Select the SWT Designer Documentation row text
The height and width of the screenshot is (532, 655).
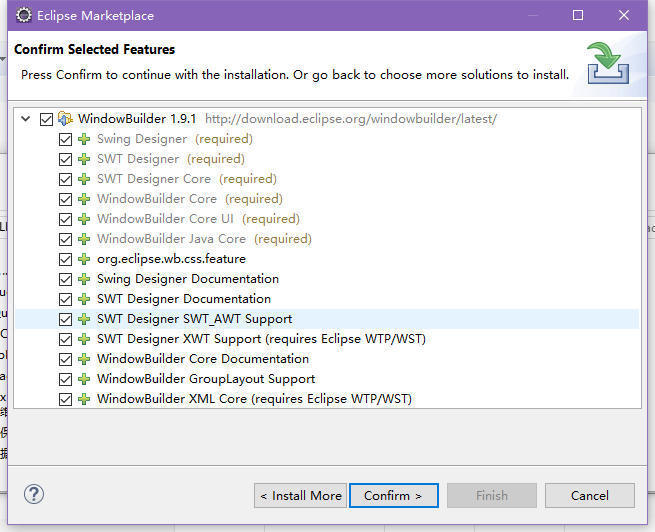click(x=184, y=299)
